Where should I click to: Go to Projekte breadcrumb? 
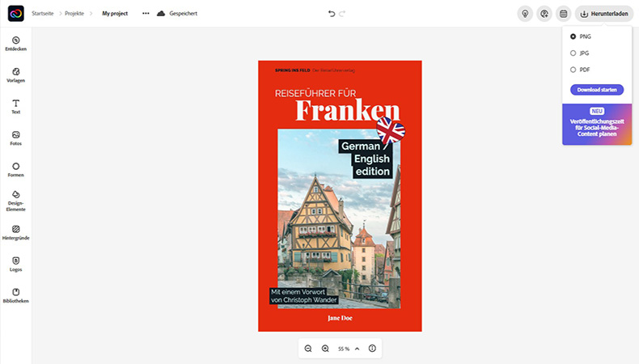coord(74,14)
